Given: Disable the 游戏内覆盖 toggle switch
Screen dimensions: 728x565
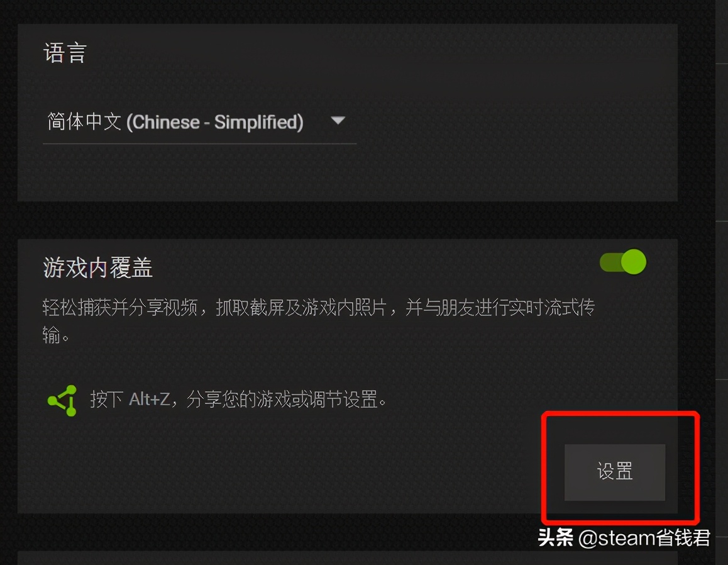Looking at the screenshot, I should coord(623,262).
